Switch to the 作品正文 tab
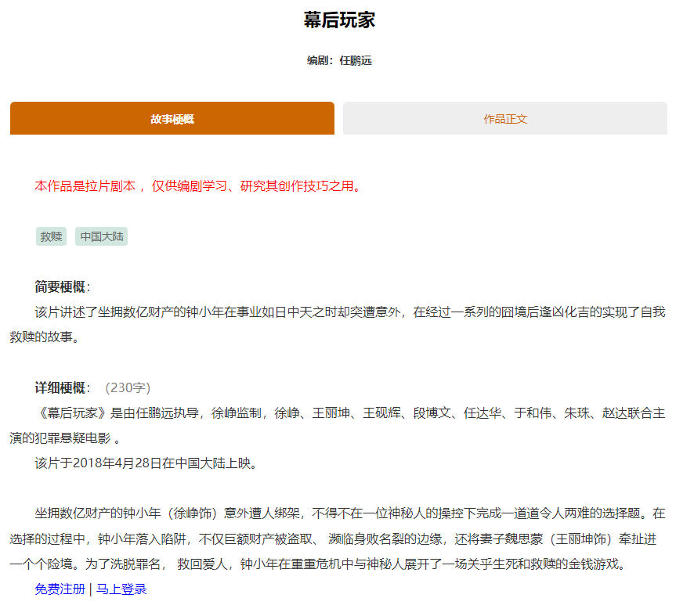The height and width of the screenshot is (616, 676). [504, 118]
